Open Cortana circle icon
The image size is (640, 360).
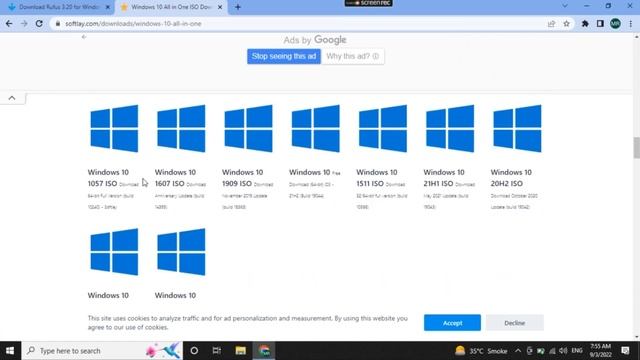pos(194,351)
